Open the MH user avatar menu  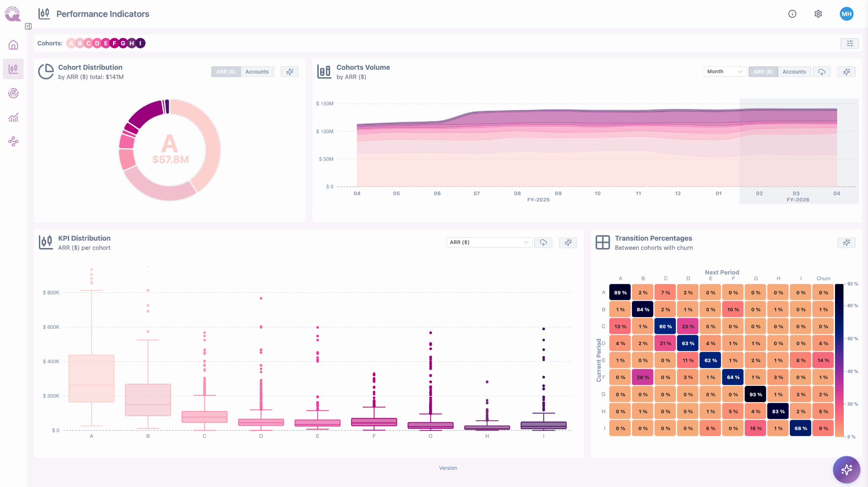(x=846, y=14)
